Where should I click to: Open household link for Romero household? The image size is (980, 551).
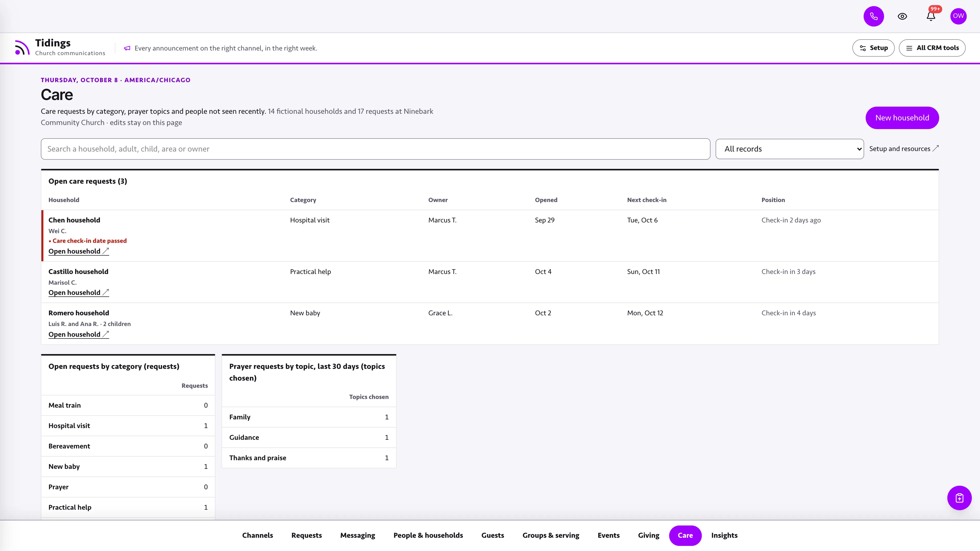pos(78,335)
